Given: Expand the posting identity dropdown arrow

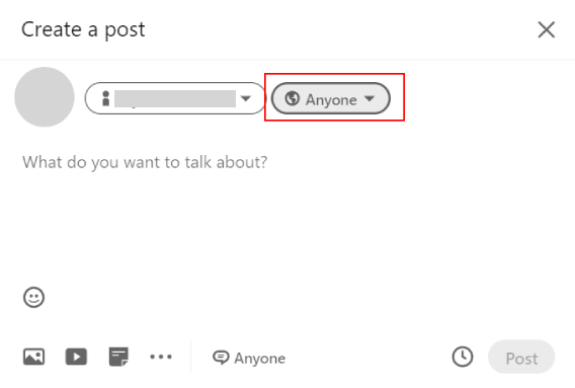Looking at the screenshot, I should [x=246, y=98].
